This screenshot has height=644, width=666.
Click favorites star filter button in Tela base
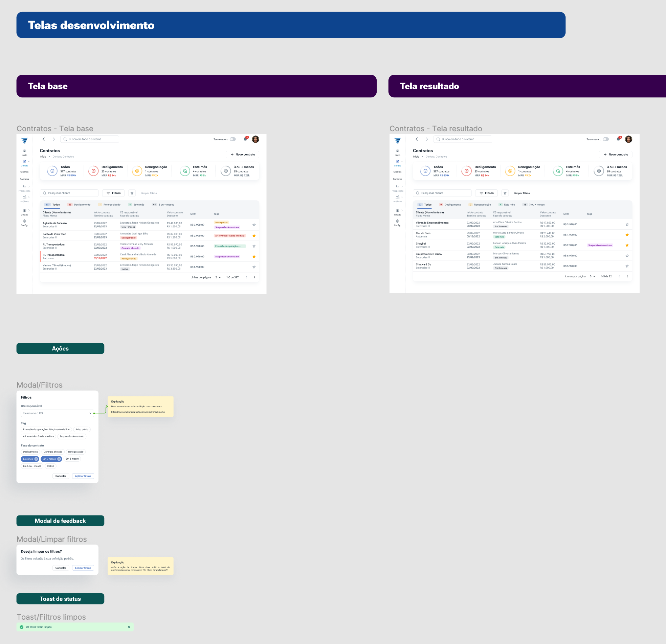coord(132,193)
